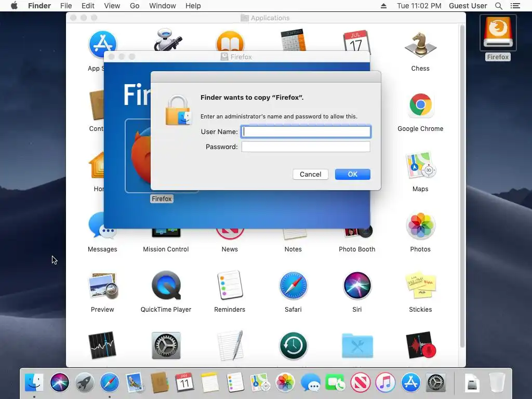
Task: Select Siri icon in Applications window
Action: click(357, 286)
